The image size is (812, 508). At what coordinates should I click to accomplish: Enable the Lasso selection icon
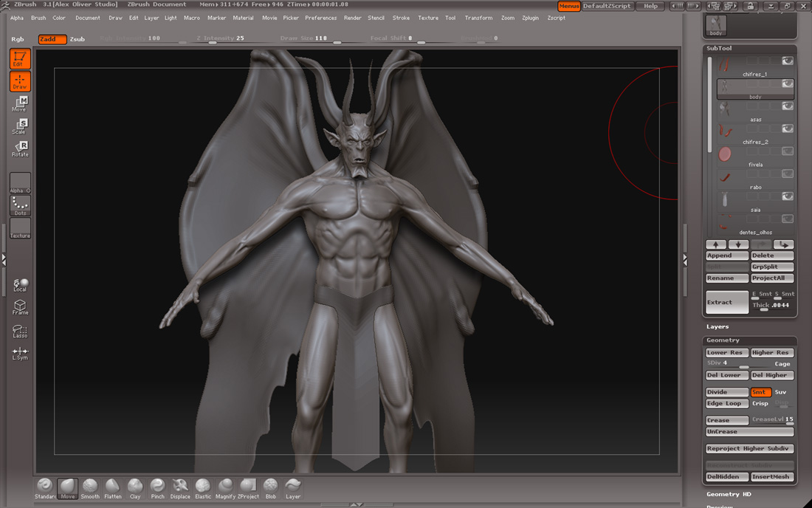tap(20, 331)
